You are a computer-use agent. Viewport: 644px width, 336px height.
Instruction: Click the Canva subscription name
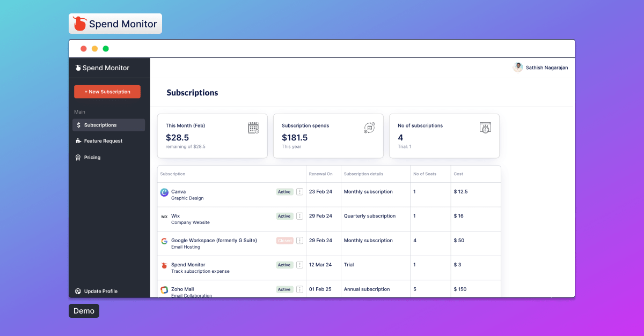(x=178, y=191)
